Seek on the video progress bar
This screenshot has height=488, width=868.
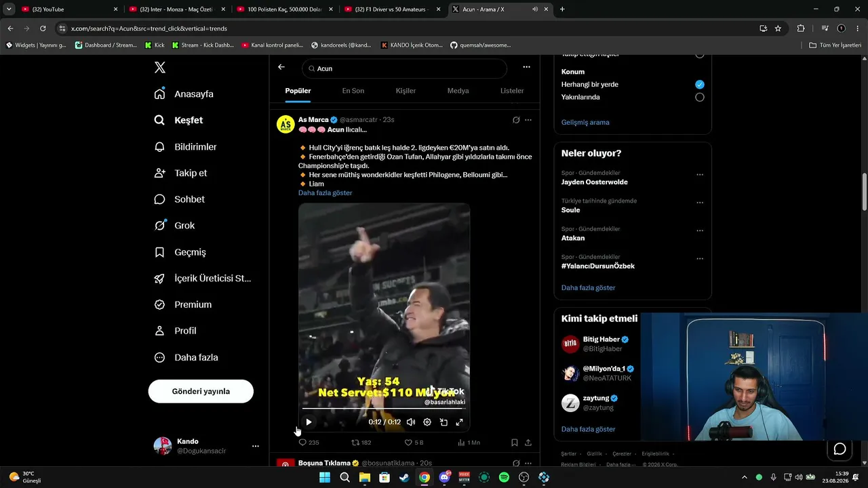(384, 409)
